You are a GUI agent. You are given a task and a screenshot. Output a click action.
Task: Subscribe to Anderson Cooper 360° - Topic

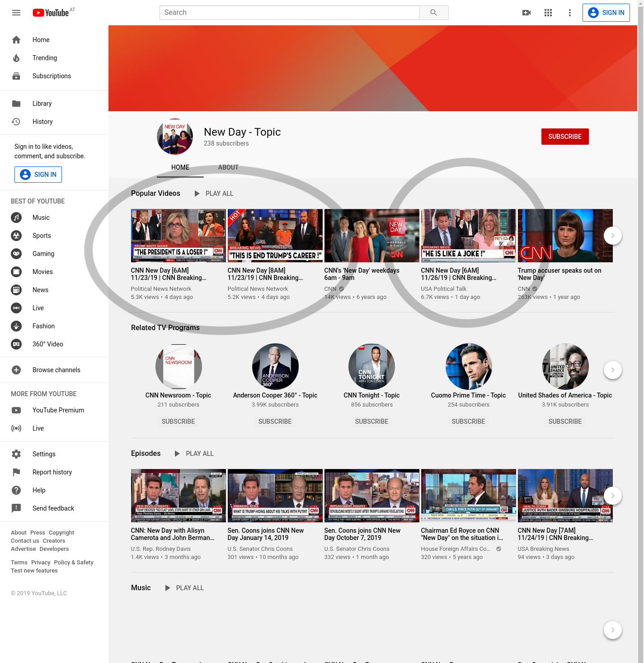(x=275, y=421)
